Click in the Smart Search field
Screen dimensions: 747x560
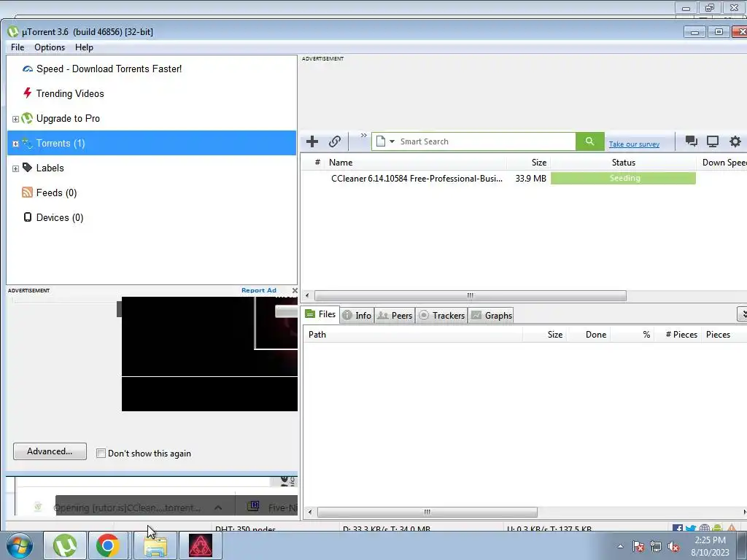tap(486, 141)
